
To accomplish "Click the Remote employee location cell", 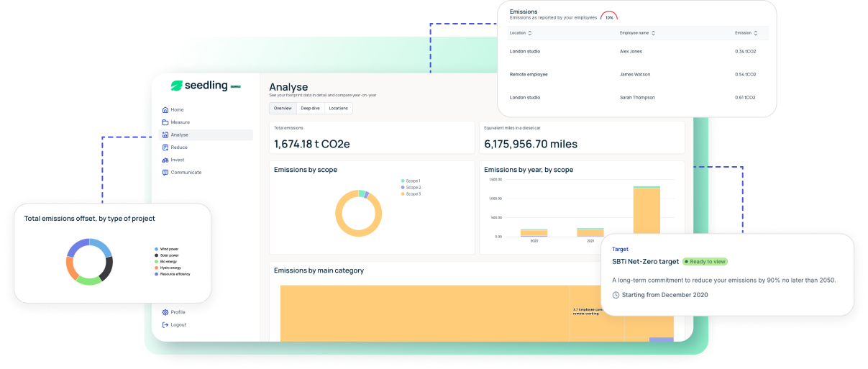I will click(529, 74).
